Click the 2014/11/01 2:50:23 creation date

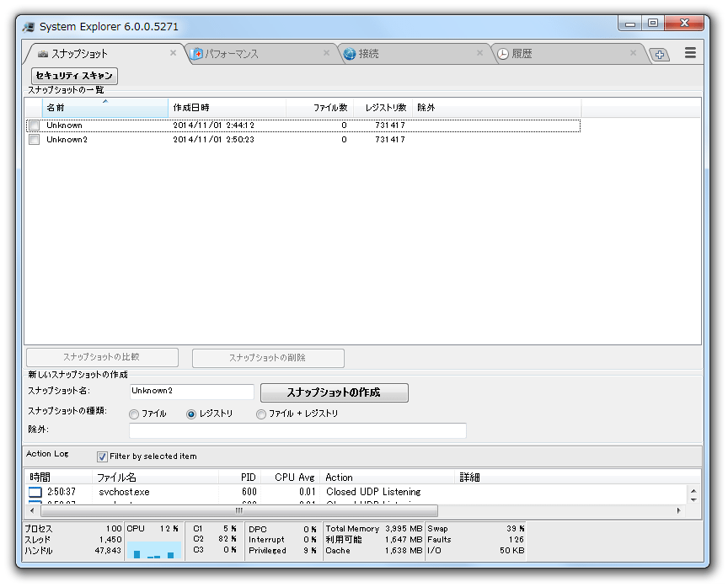coord(213,139)
